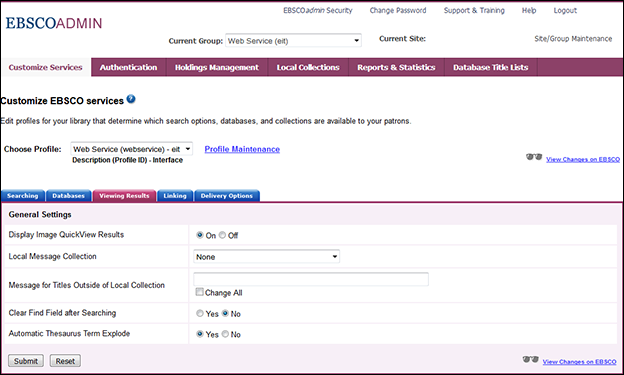Image resolution: width=624 pixels, height=375 pixels.
Task: Turn Display Image QuickView Results On
Action: [200, 235]
